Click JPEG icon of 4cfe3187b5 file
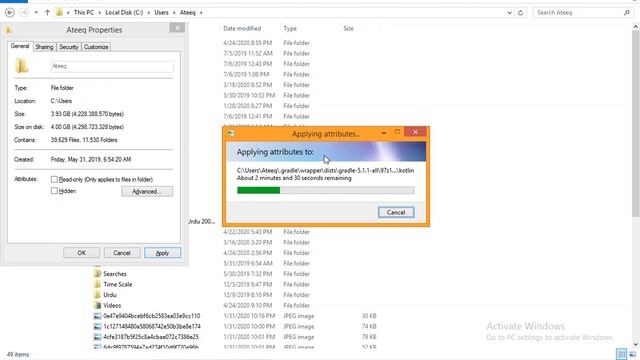The image size is (640, 360). [x=97, y=337]
